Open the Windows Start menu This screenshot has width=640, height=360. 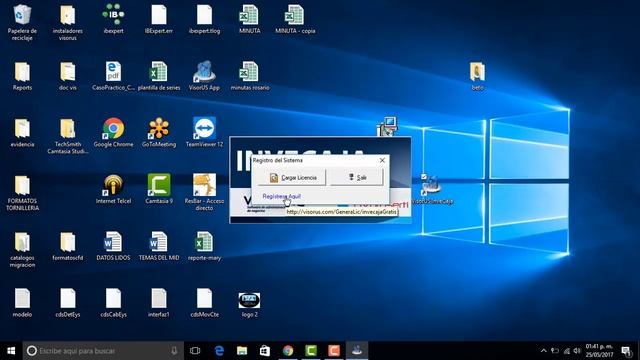tap(11, 351)
